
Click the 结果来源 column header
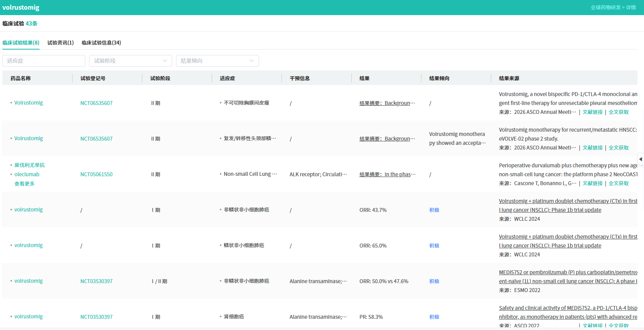pos(509,78)
